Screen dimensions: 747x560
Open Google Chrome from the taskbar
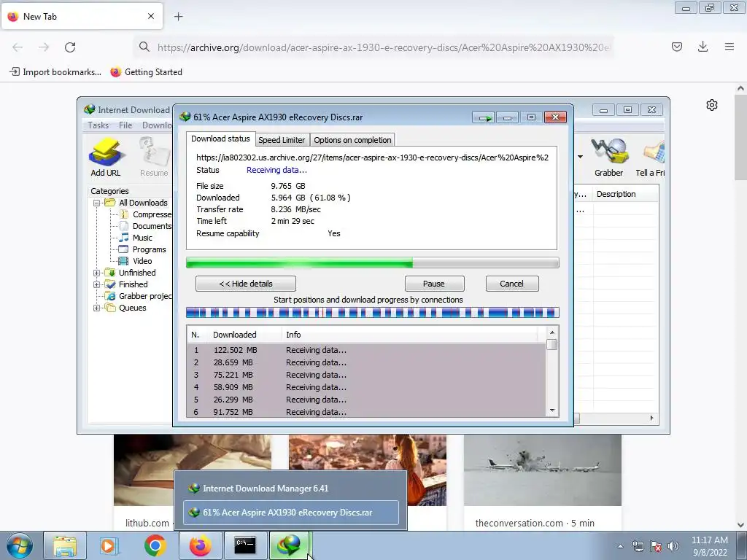pyautogui.click(x=155, y=545)
